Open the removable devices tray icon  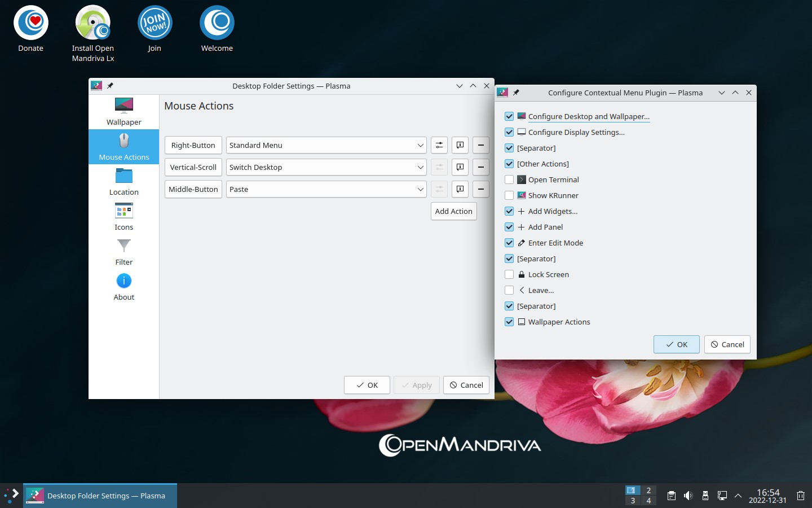pos(705,496)
